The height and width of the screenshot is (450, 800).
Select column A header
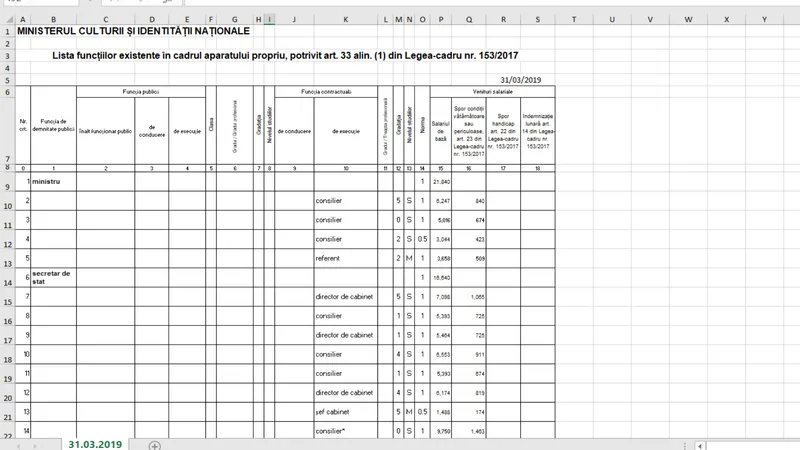coord(22,19)
